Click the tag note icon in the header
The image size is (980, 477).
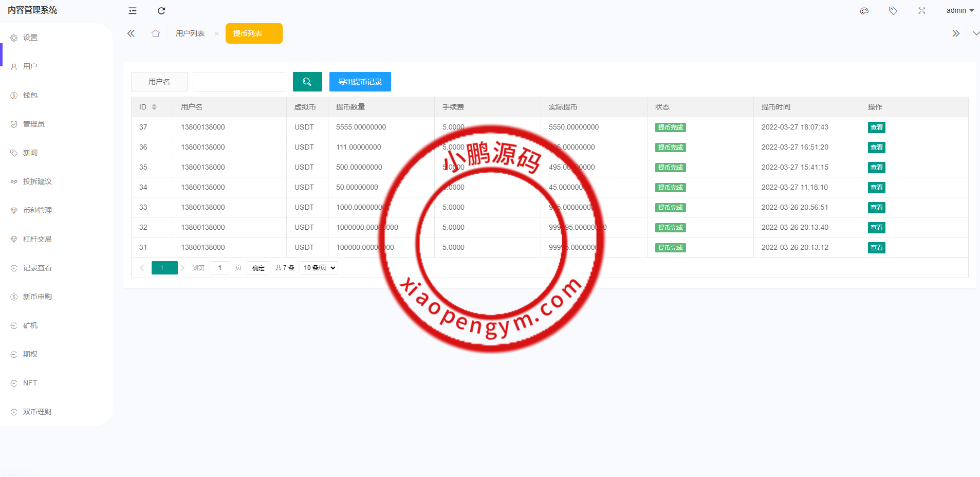tap(893, 11)
